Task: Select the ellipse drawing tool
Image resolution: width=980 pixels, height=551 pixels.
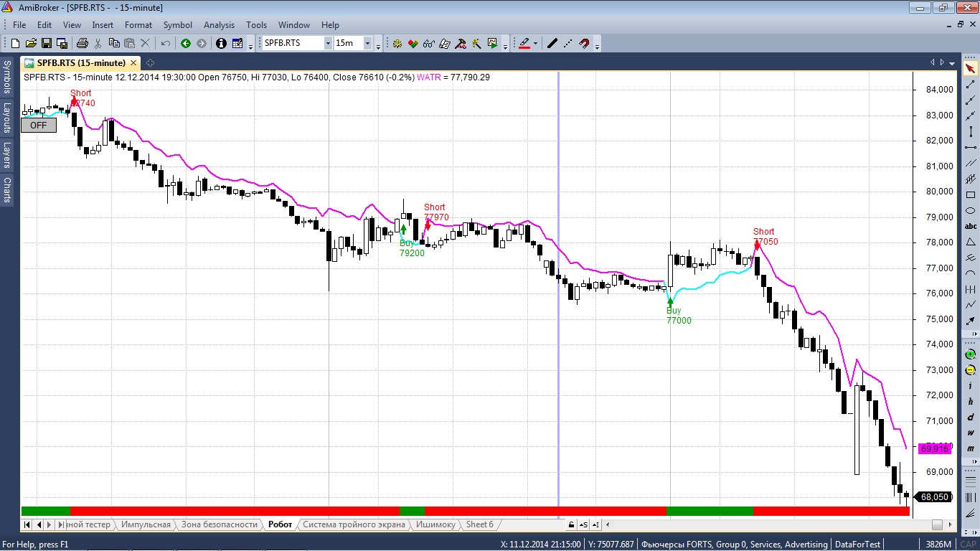Action: point(971,210)
